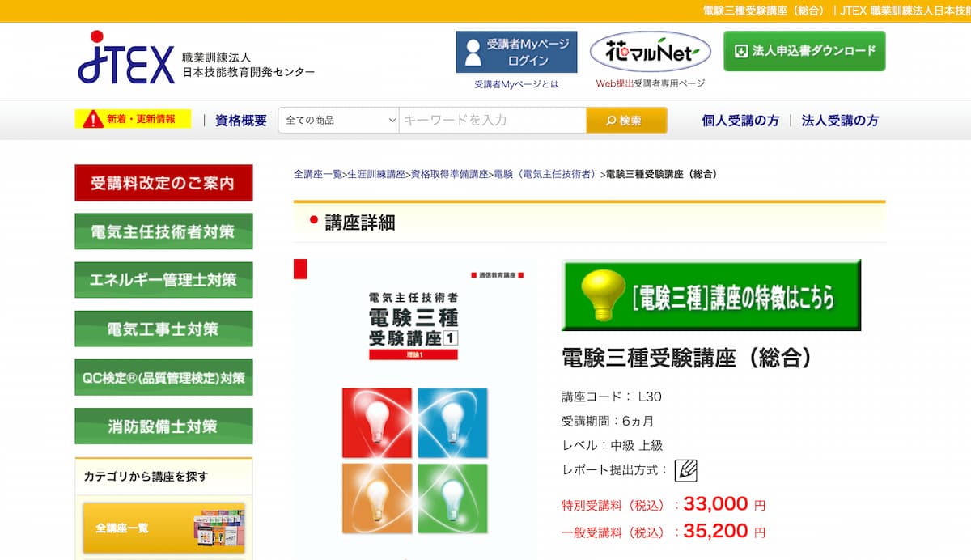
Task: Click the download icon on 法人申込書ダウンロード
Action: click(740, 50)
